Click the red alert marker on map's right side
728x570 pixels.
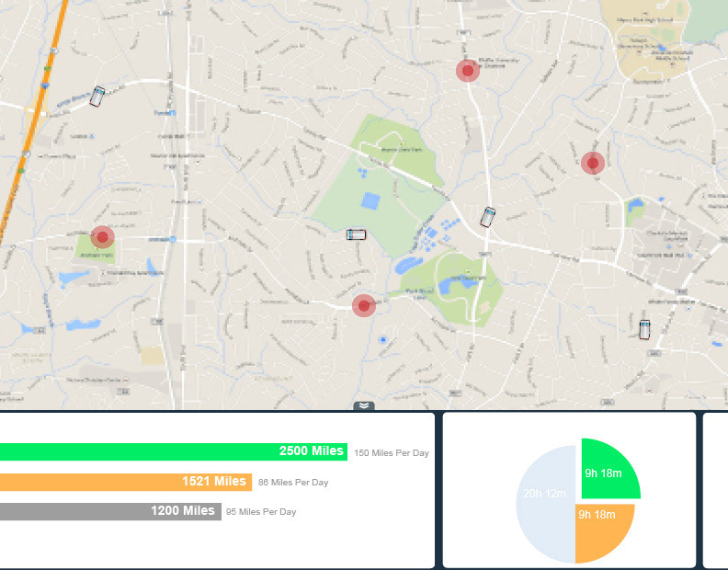click(593, 164)
